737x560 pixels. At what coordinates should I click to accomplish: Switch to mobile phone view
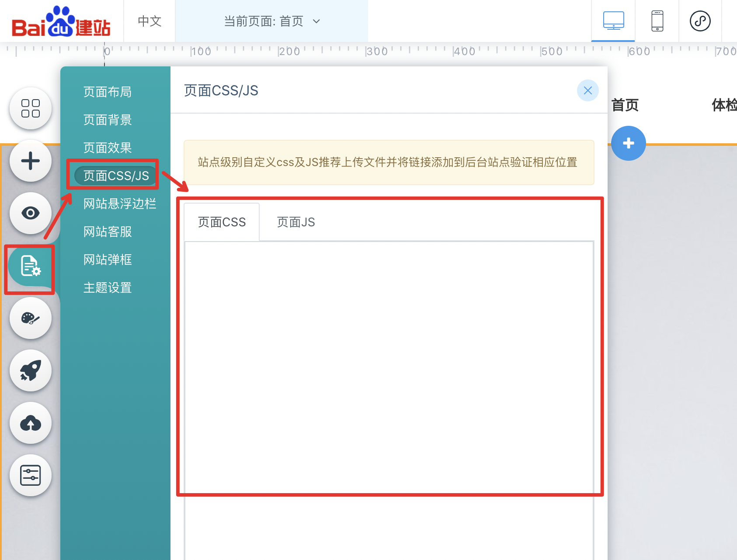(x=657, y=21)
